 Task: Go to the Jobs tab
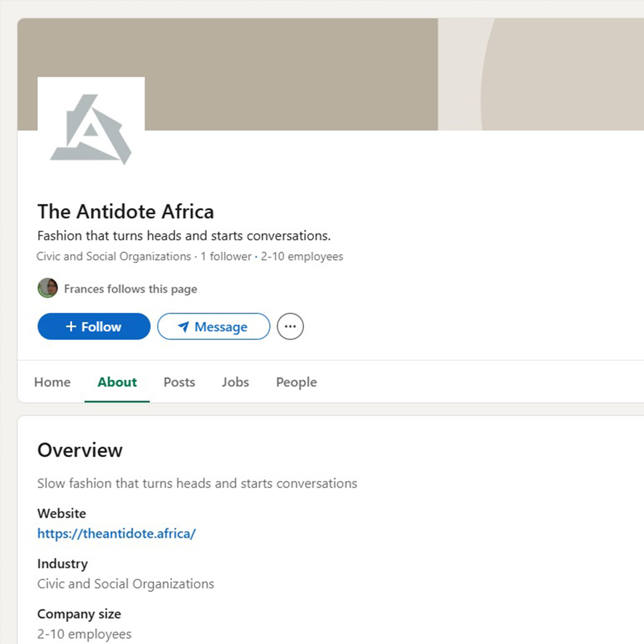[235, 382]
